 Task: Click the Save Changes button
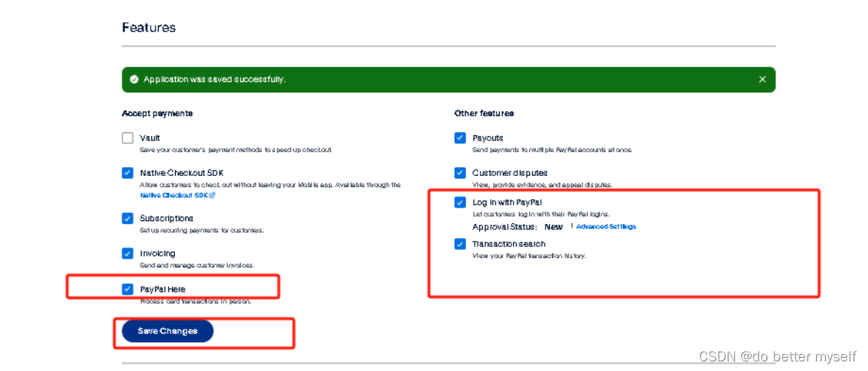click(167, 331)
